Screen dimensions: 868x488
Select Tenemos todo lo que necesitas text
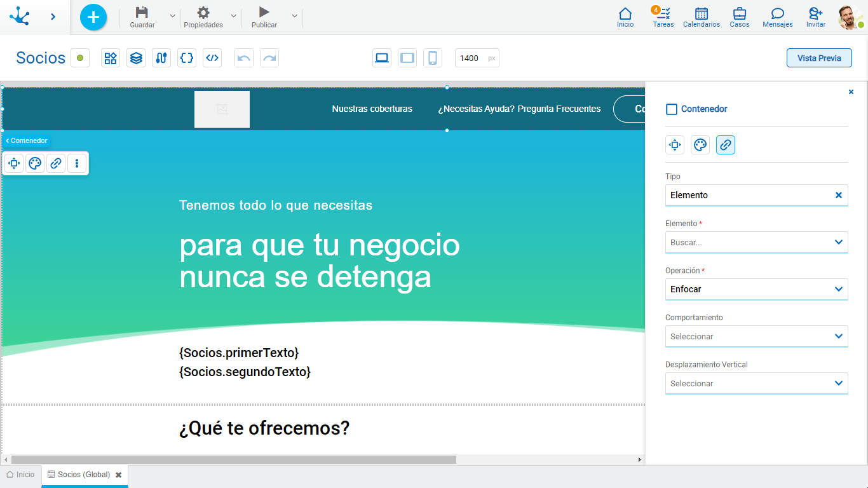click(x=276, y=205)
